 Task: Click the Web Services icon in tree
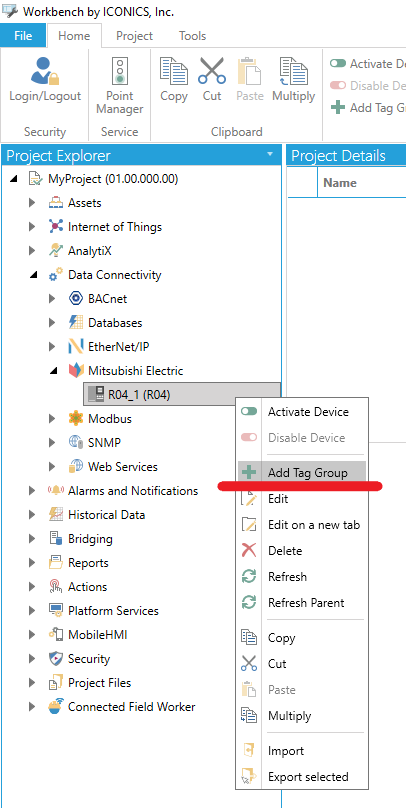click(x=76, y=467)
